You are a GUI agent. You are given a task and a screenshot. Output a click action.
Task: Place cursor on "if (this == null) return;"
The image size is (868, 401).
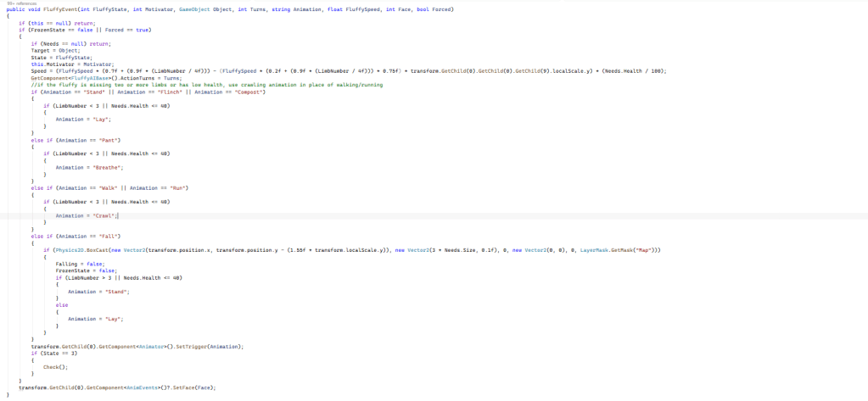tap(57, 23)
